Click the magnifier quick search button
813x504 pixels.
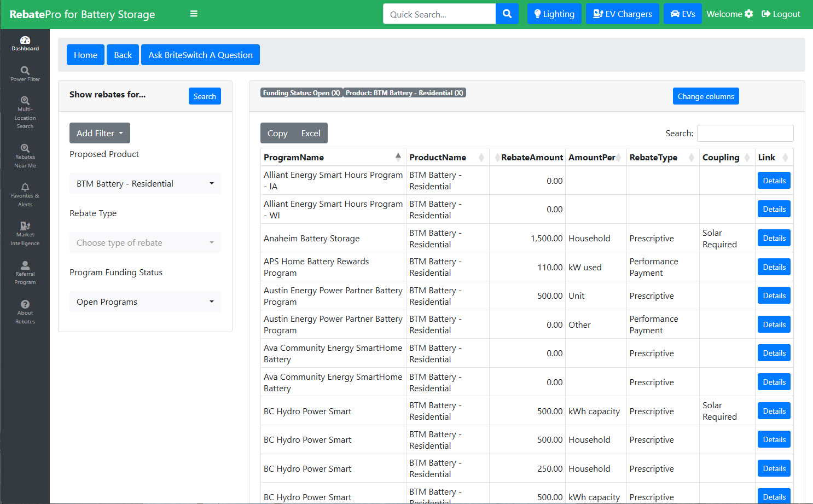pyautogui.click(x=507, y=14)
